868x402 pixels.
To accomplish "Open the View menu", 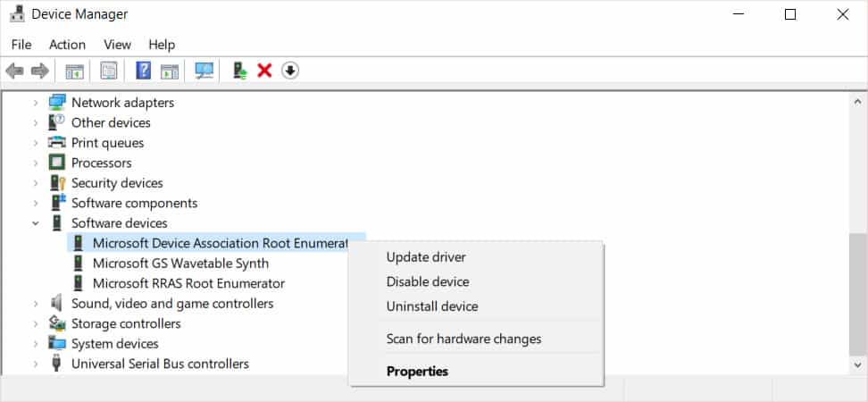I will [117, 45].
